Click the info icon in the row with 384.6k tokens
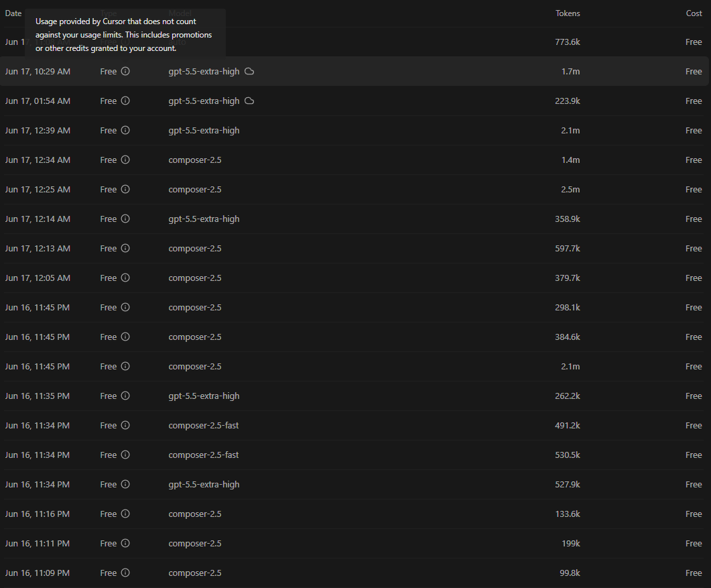This screenshot has height=588, width=711. (x=125, y=337)
